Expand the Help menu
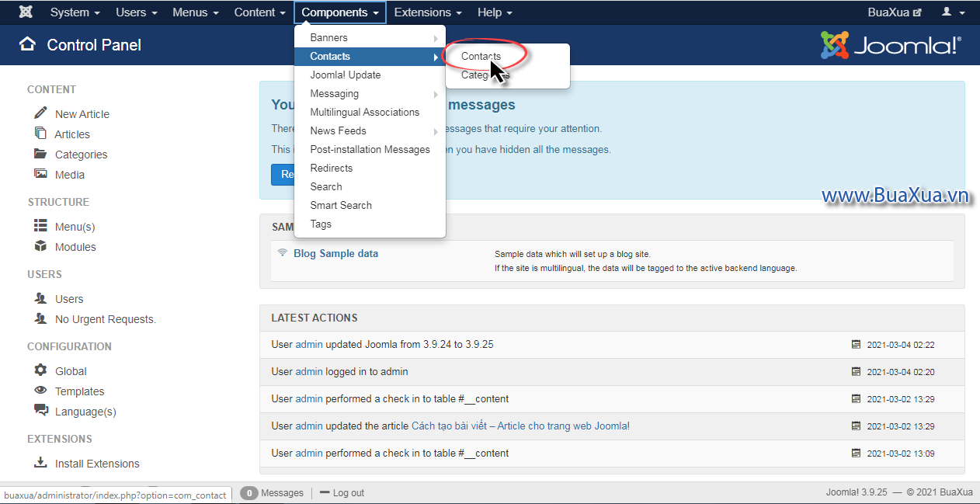The height and width of the screenshot is (504, 980). coord(495,12)
